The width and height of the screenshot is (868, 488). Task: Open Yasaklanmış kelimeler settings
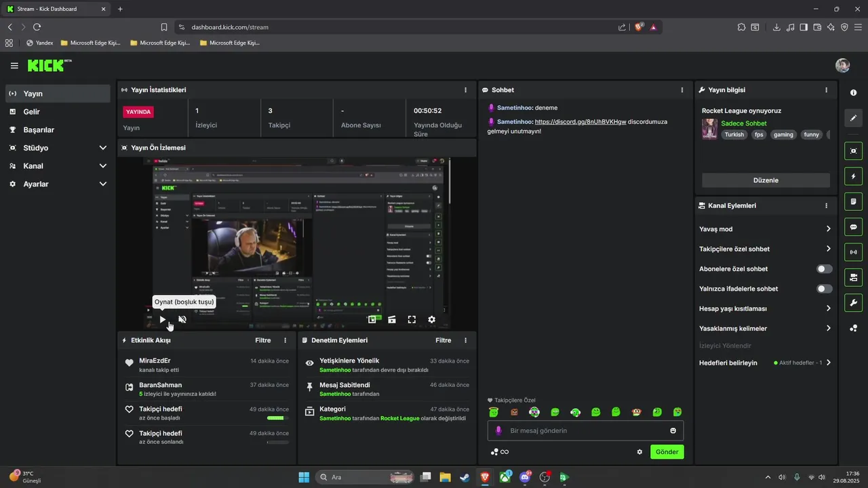765,328
